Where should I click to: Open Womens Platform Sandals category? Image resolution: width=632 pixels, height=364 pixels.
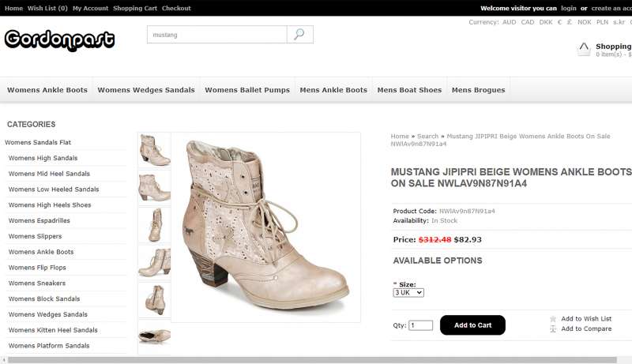point(49,346)
